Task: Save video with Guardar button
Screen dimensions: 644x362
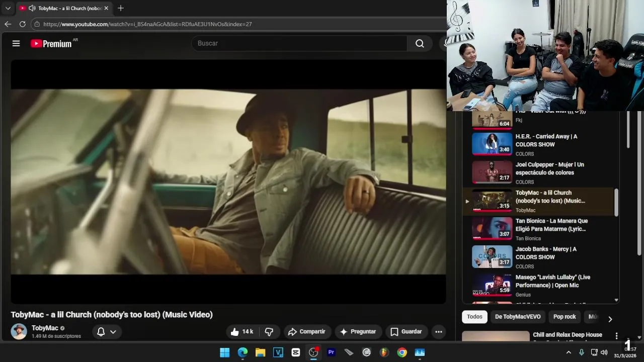Action: [407, 332]
